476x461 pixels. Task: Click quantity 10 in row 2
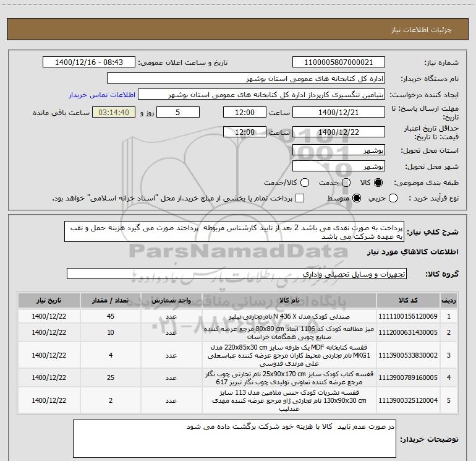(x=111, y=332)
